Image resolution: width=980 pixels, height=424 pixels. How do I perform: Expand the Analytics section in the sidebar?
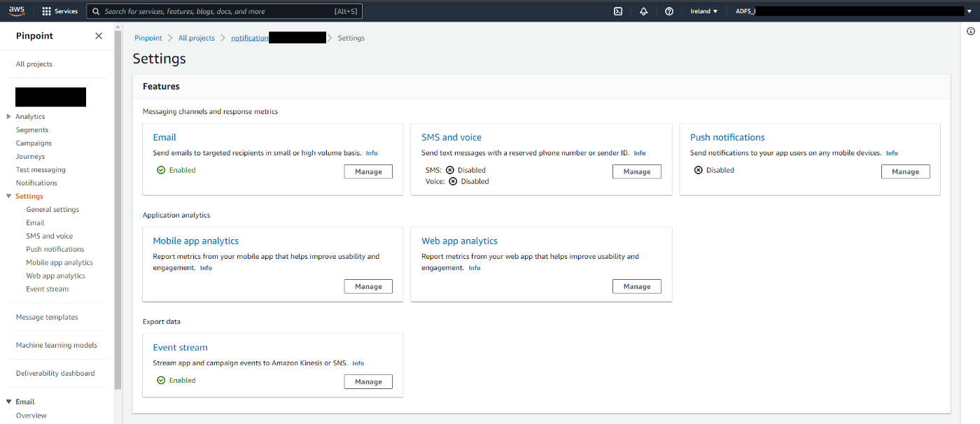[10, 116]
